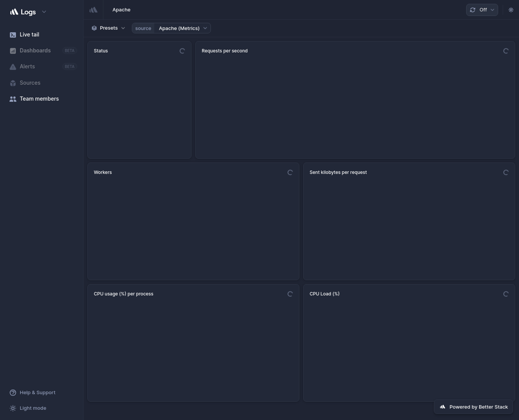Select the Dashboards icon in sidebar
The image size is (519, 420).
13,50
